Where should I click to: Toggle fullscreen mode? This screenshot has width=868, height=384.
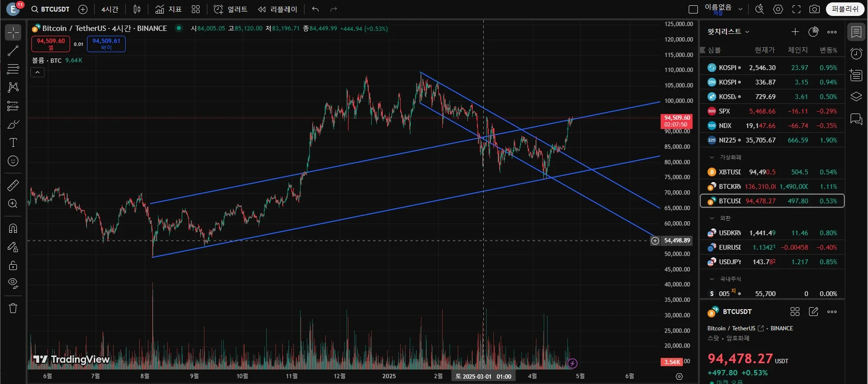pyautogui.click(x=796, y=9)
